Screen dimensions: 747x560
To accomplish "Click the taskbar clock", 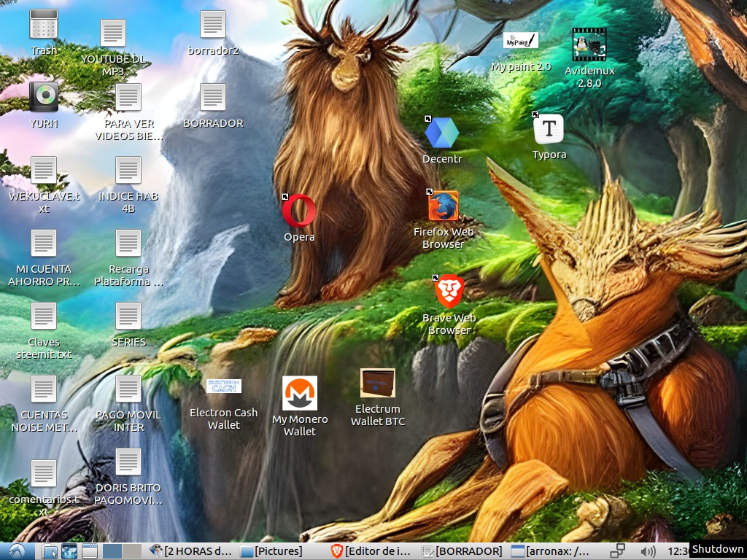I will pyautogui.click(x=678, y=551).
